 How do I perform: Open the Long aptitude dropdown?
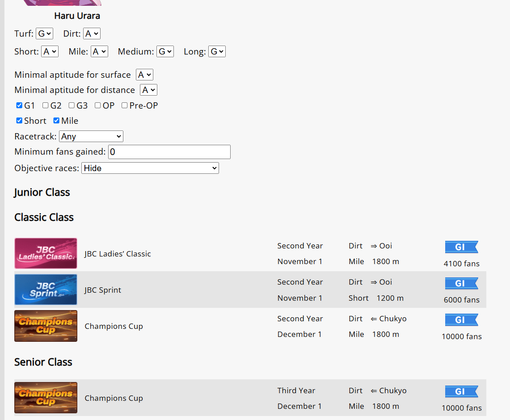(x=217, y=51)
